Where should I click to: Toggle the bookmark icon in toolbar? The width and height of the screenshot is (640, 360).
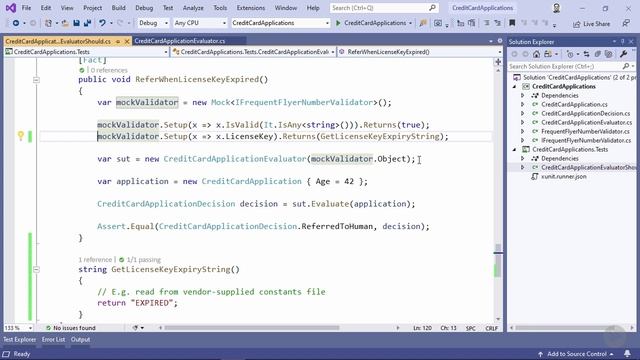tap(512, 23)
